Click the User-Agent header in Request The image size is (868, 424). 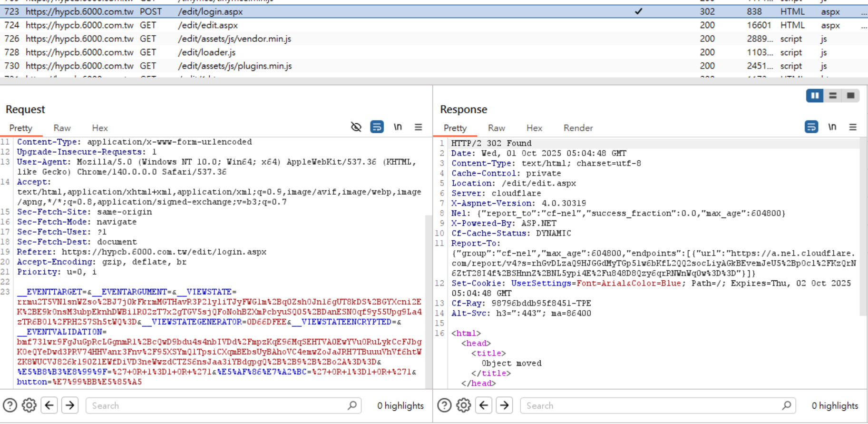pos(216,167)
